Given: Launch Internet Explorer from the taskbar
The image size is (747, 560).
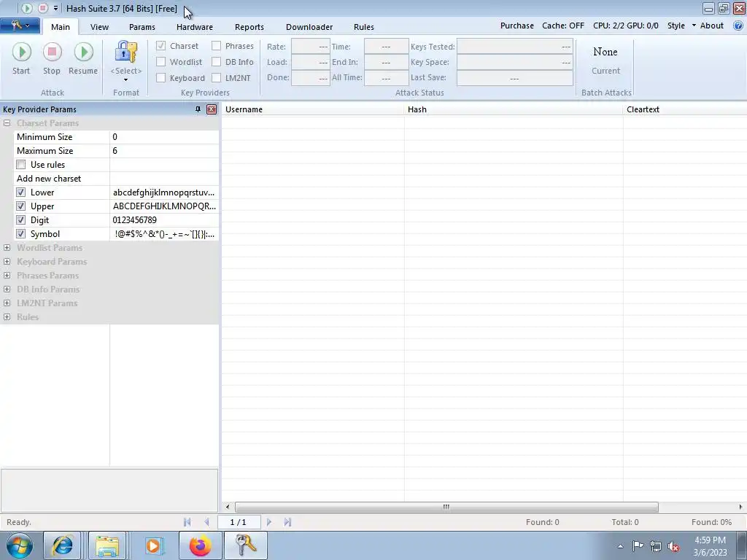Looking at the screenshot, I should click(x=63, y=545).
